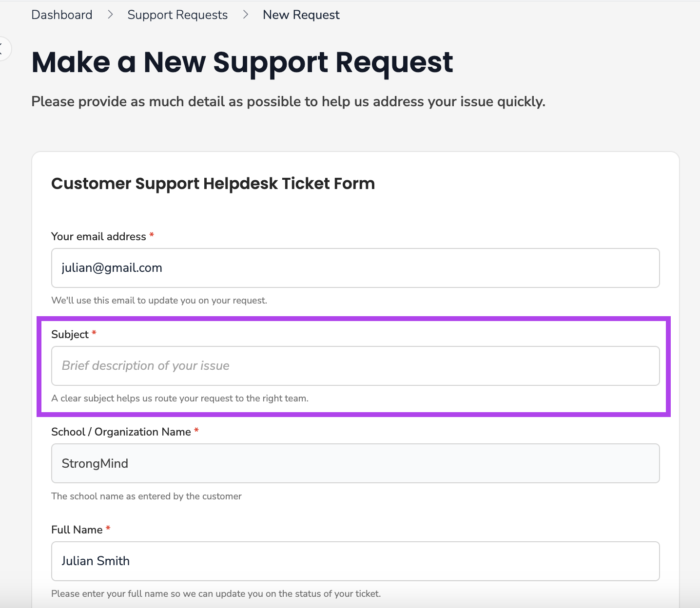700x608 pixels.
Task: Click the "School / Organization Name" label
Action: (x=121, y=432)
